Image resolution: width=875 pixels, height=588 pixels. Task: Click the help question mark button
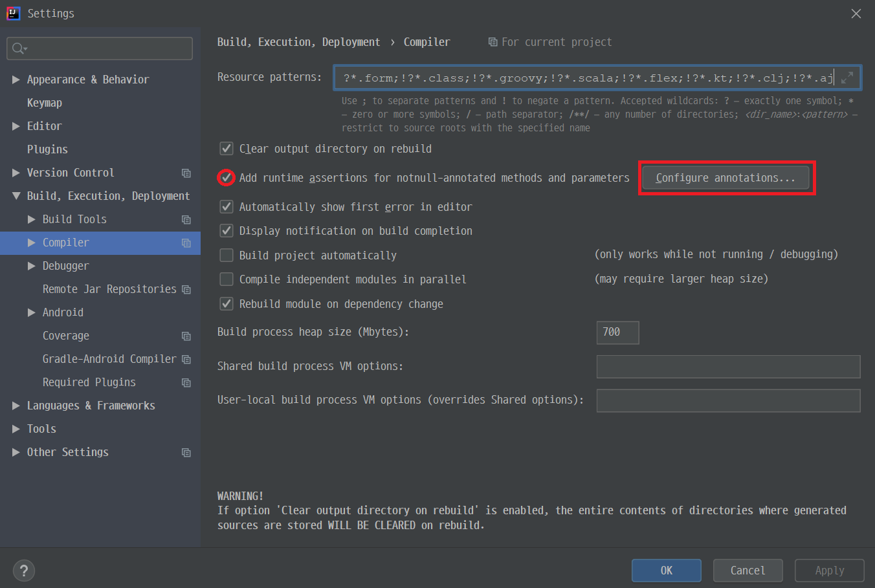click(24, 571)
